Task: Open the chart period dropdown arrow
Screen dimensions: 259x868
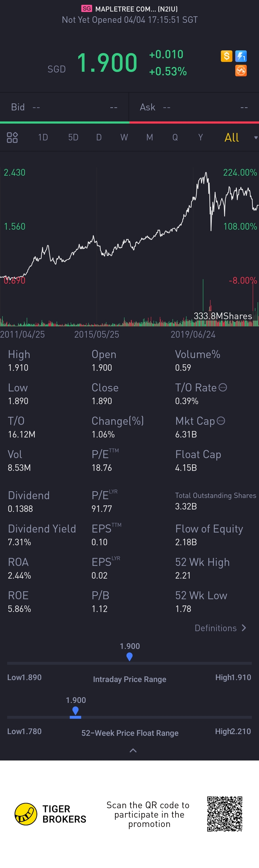Action: click(256, 138)
